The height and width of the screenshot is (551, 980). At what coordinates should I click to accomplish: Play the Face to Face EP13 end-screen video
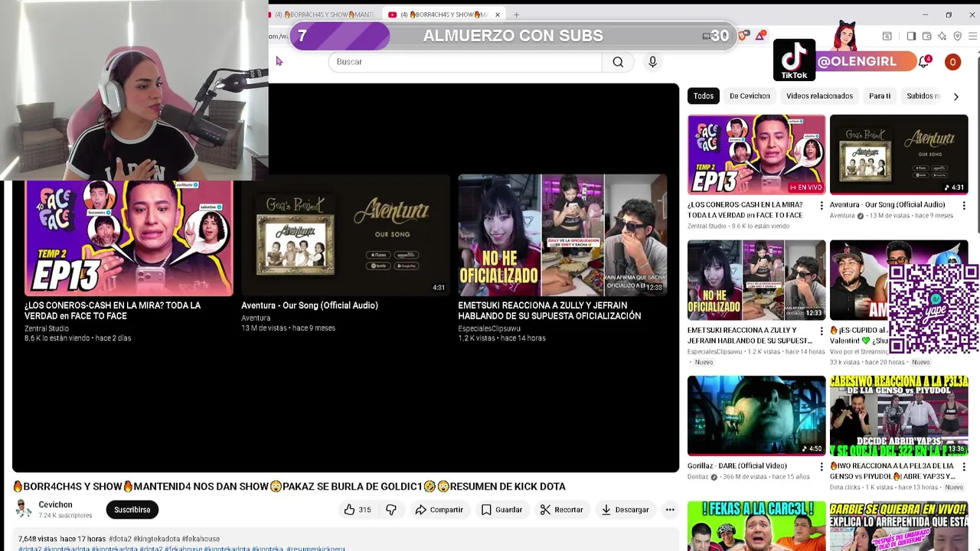129,238
